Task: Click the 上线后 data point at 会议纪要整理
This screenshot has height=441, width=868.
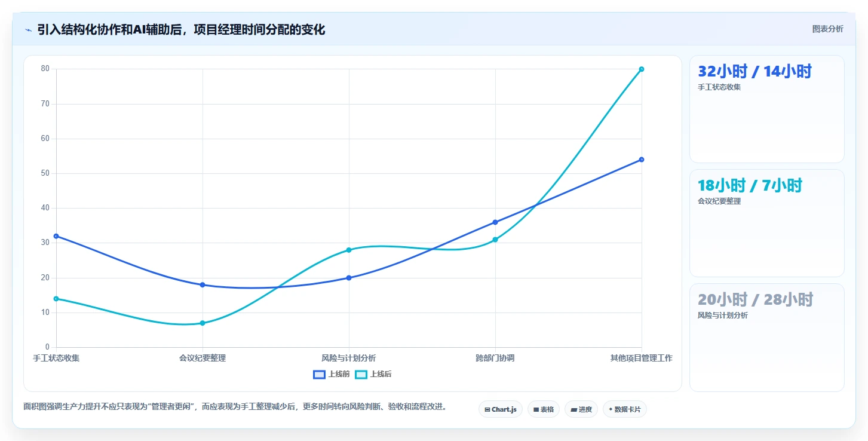Action: click(203, 323)
